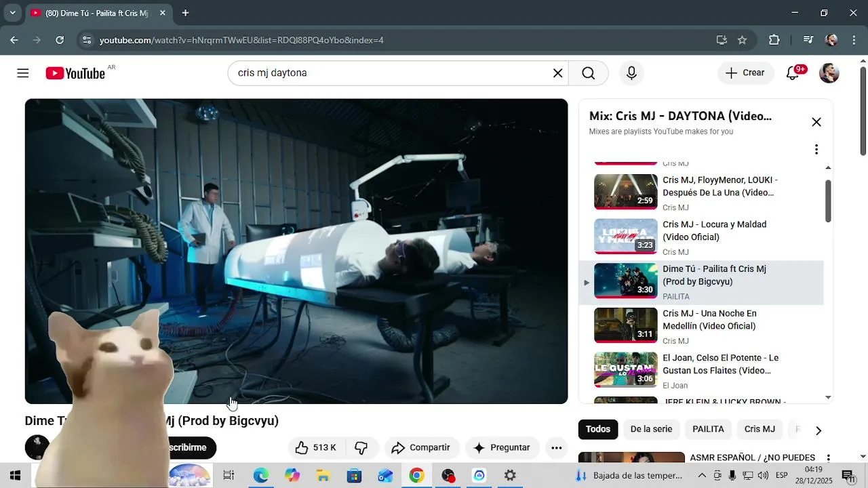
Task: Click the Crear button
Action: [745, 73]
